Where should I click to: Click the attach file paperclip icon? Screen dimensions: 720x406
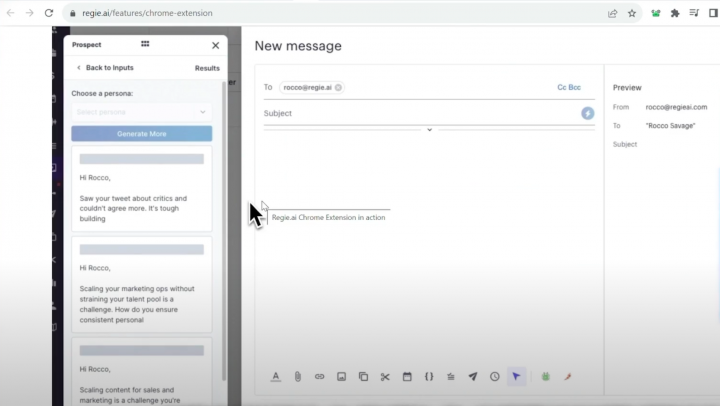(297, 377)
